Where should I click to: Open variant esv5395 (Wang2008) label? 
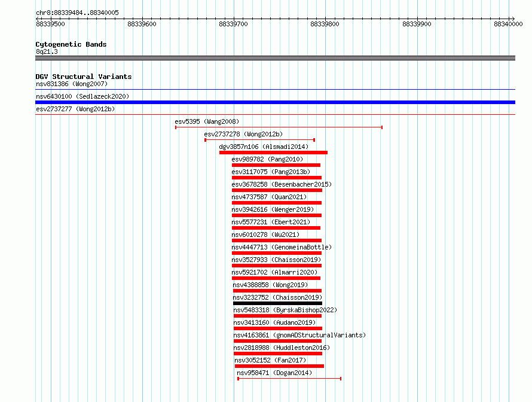point(207,121)
